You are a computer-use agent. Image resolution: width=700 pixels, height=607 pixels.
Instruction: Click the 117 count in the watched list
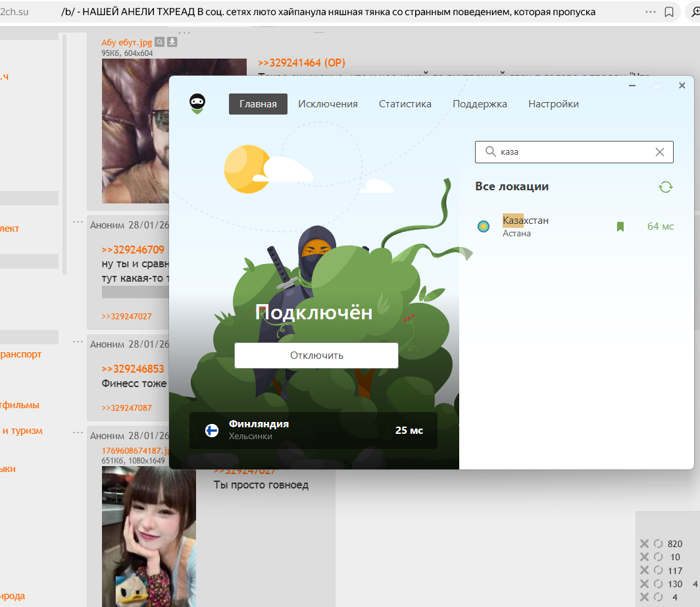pyautogui.click(x=675, y=570)
